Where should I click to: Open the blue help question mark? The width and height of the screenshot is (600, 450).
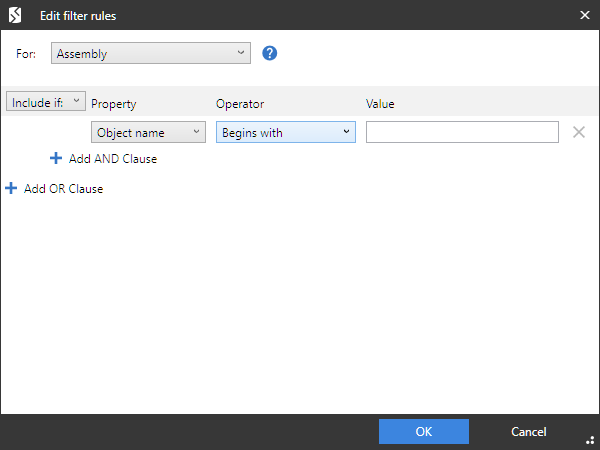pyautogui.click(x=269, y=54)
